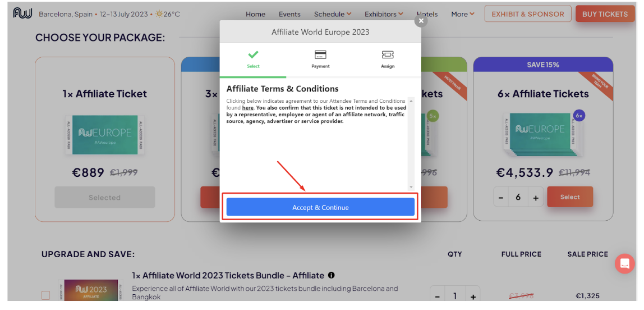This screenshot has height=310, width=644.
Task: Click the €889 price
Action: pos(88,172)
